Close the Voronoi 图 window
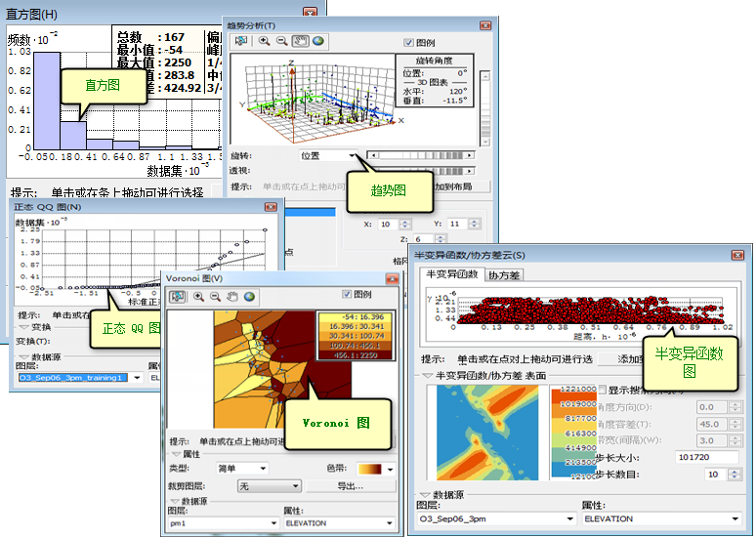Screen dimensions: 756x538 pos(393,278)
